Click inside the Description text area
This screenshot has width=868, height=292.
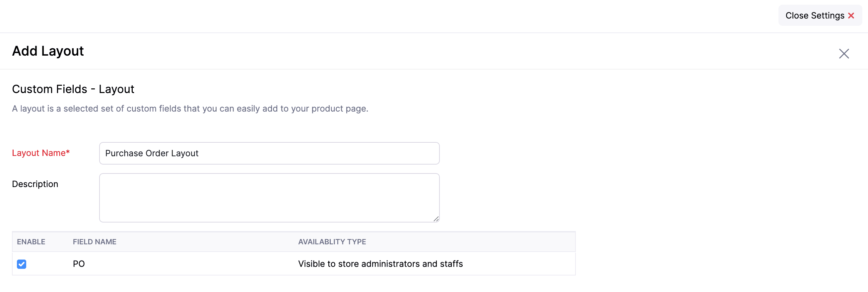pyautogui.click(x=269, y=197)
